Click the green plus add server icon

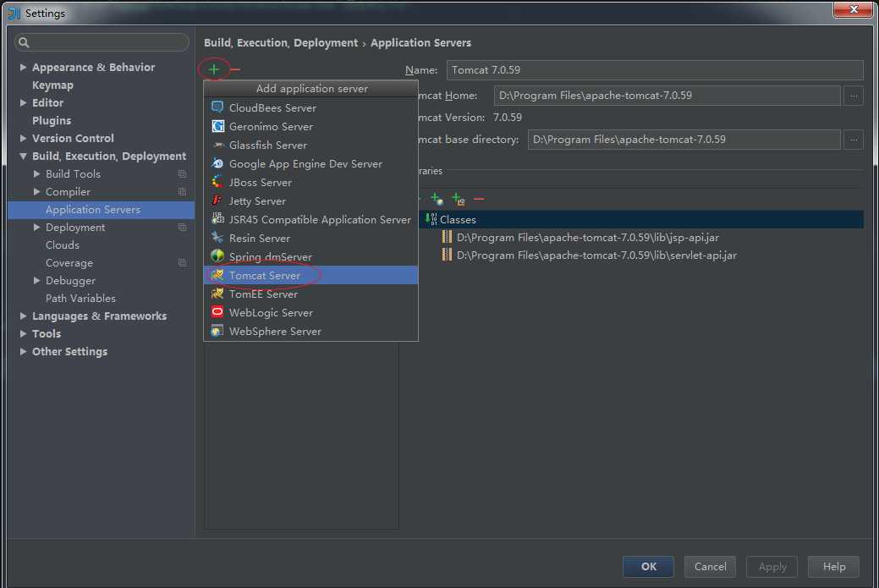[213, 69]
